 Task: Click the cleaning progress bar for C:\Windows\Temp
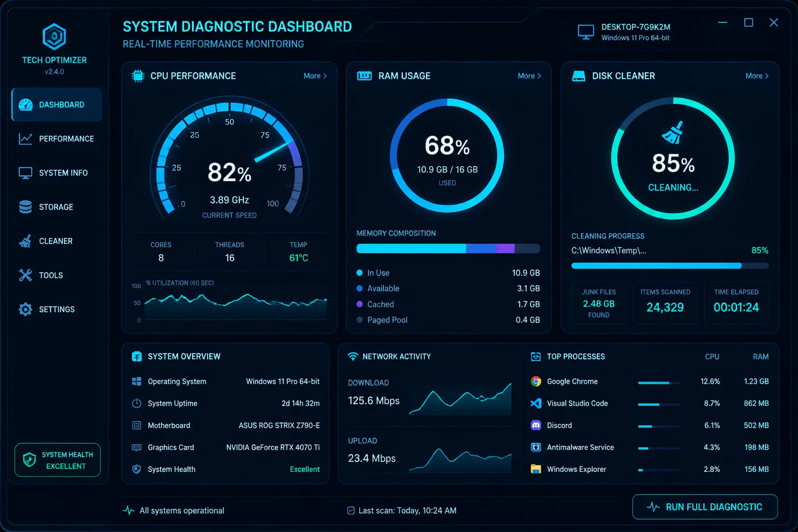pyautogui.click(x=670, y=265)
